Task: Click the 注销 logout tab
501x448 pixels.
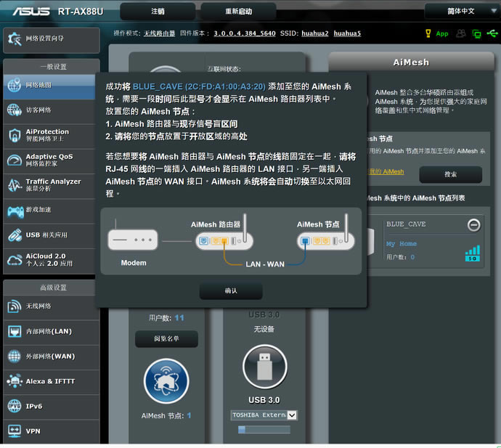Action: (x=158, y=12)
